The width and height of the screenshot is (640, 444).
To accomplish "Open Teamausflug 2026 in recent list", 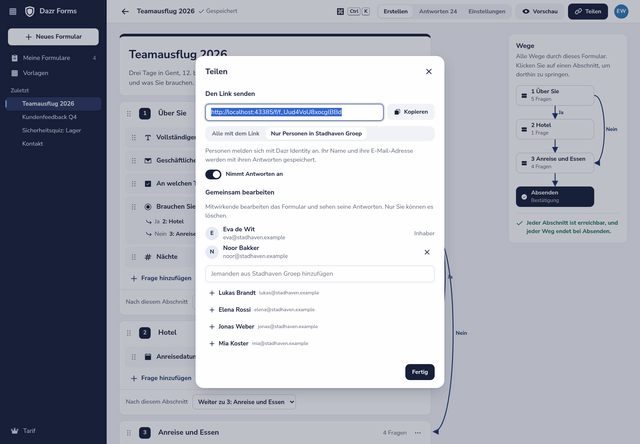I will click(x=53, y=104).
